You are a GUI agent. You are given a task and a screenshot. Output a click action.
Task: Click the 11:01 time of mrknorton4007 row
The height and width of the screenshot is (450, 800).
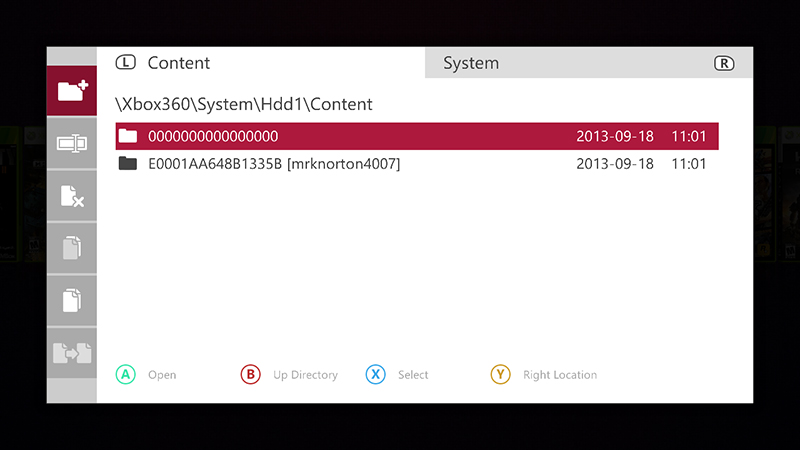click(689, 164)
